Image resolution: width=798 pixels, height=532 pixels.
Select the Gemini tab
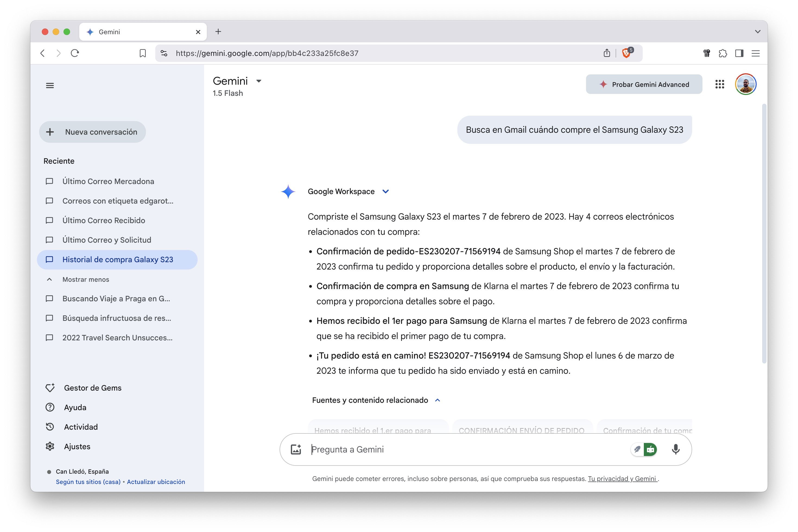(x=143, y=32)
